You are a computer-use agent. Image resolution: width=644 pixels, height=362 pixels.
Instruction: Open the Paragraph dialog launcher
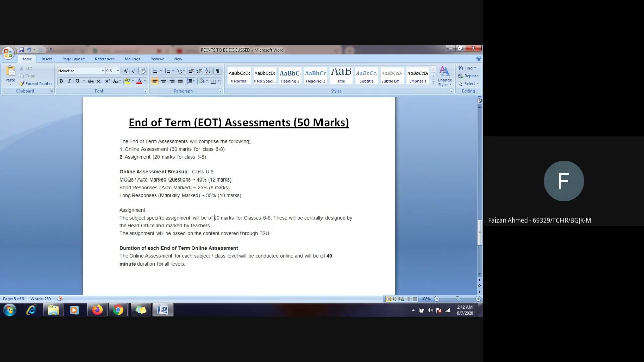220,91
